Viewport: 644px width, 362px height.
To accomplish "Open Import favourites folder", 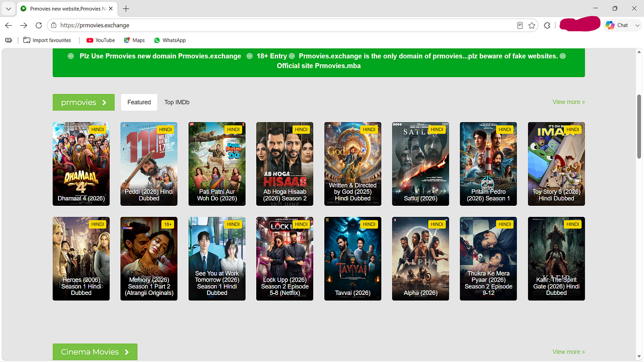I will click(x=47, y=40).
